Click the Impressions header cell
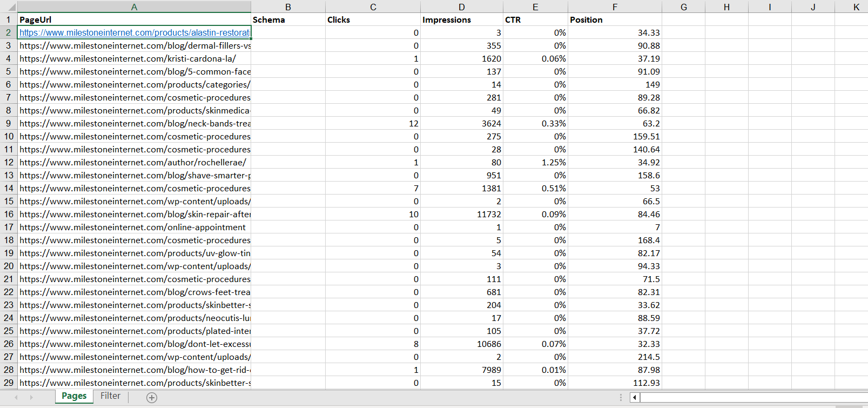This screenshot has width=868, height=408. pyautogui.click(x=461, y=19)
